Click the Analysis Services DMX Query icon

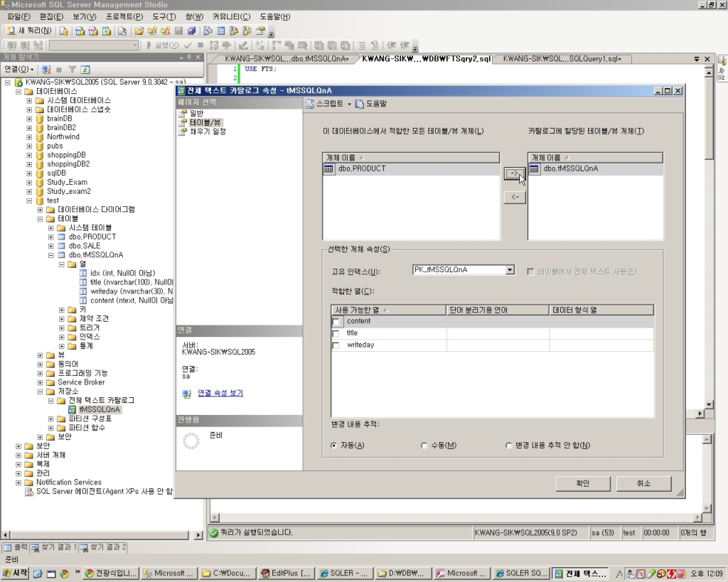[93, 31]
